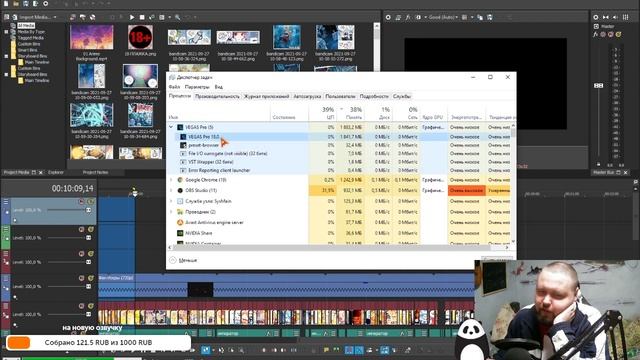Screen dimensions: 640x360
Task: Click the Task Manager vertical scrollbar
Action: (x=513, y=184)
